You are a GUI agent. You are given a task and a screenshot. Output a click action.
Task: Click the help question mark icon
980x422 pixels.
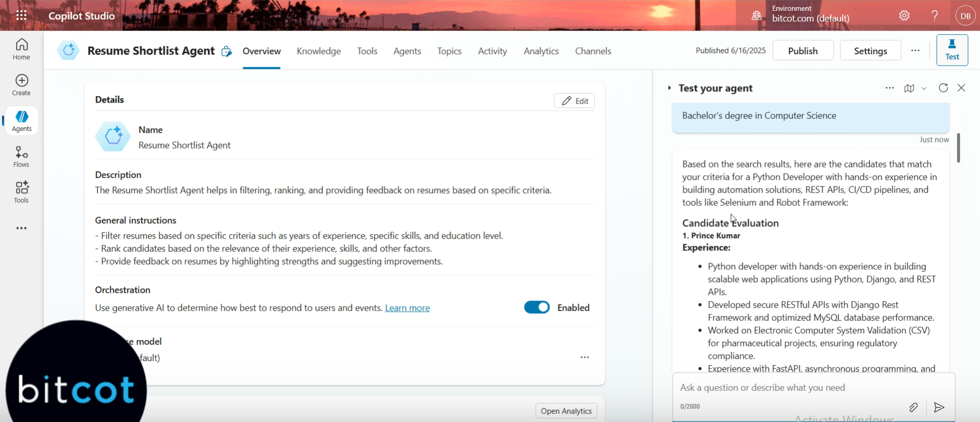click(935, 15)
